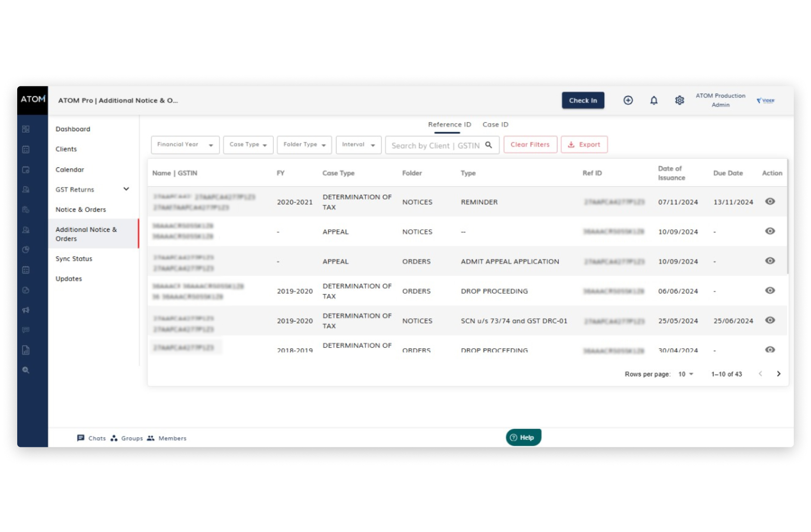Viewport: 811px width, 532px height.
Task: Open Members in the bottom bar
Action: 167,438
